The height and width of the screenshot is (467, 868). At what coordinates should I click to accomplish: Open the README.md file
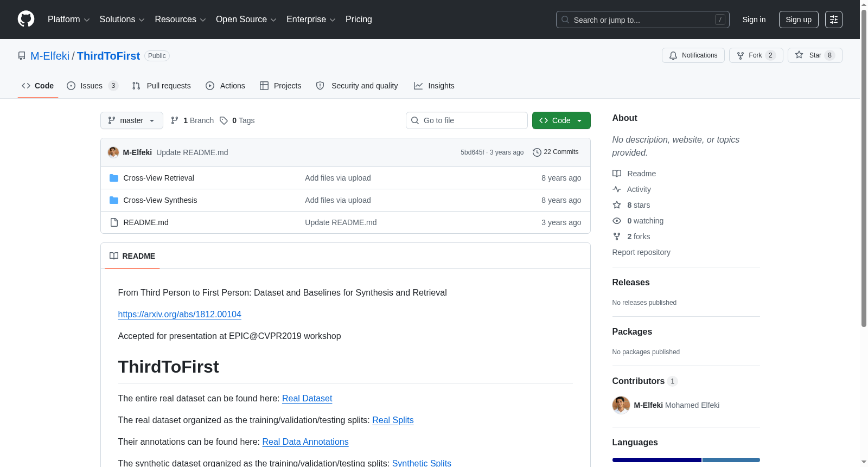pos(146,222)
